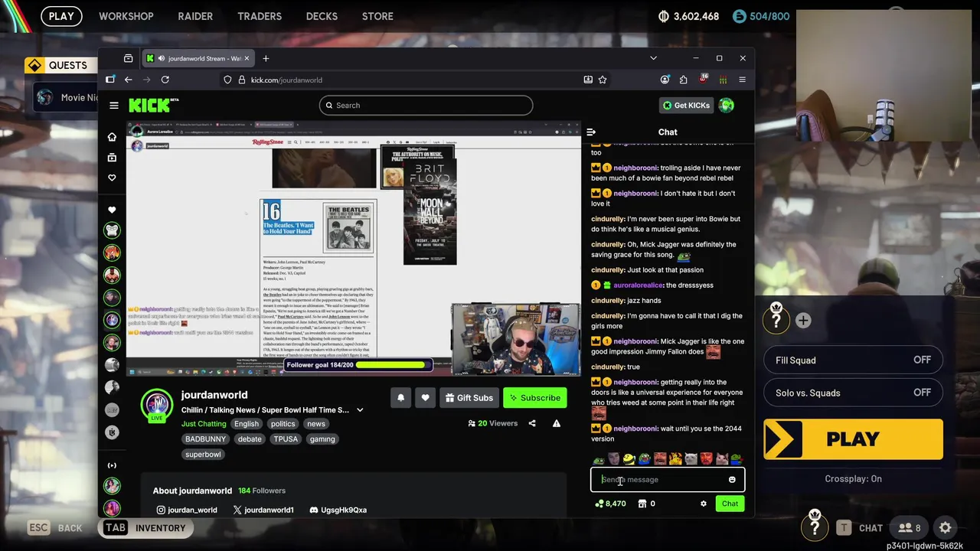Image resolution: width=980 pixels, height=551 pixels.
Task: Open the game DECKS tab
Action: point(322,16)
